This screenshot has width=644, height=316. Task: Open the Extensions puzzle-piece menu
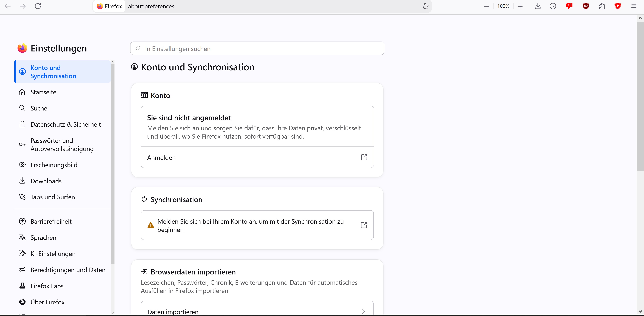[602, 6]
